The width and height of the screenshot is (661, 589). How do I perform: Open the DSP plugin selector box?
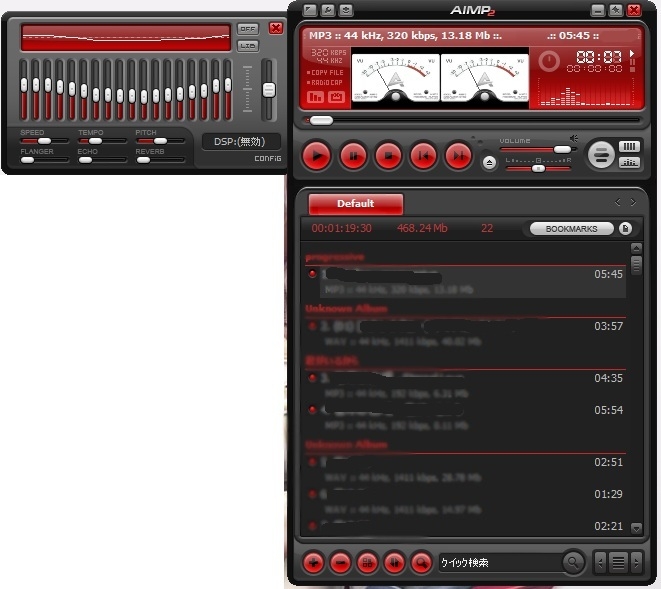[x=241, y=142]
